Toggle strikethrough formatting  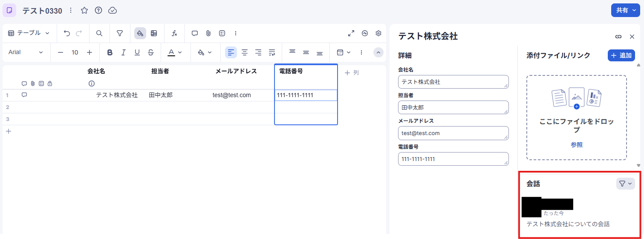click(150, 52)
